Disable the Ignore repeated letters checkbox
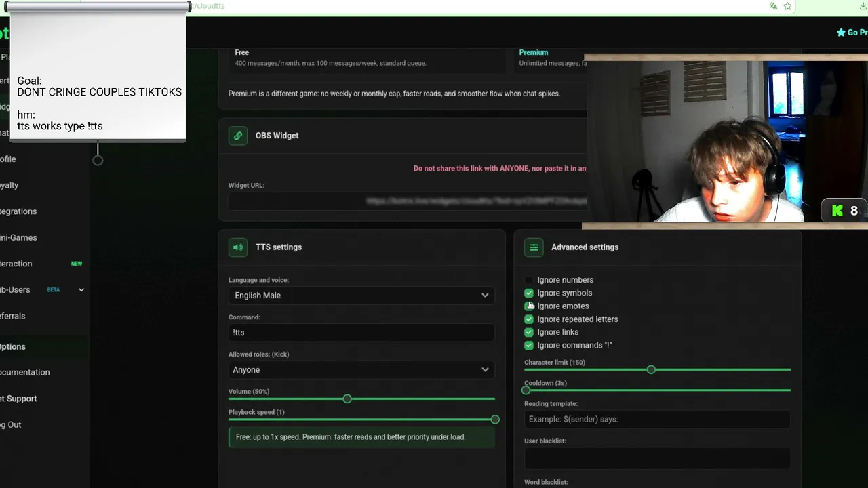 [529, 319]
